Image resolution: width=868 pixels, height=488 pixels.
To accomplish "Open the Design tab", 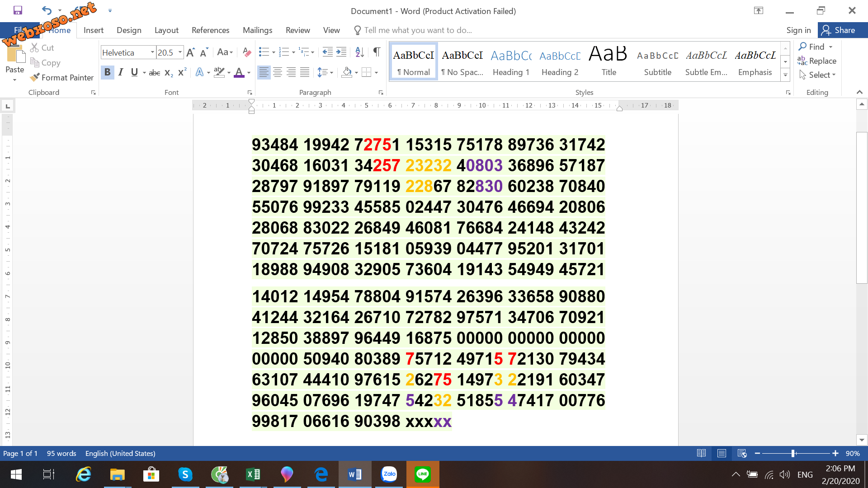I will (x=129, y=30).
